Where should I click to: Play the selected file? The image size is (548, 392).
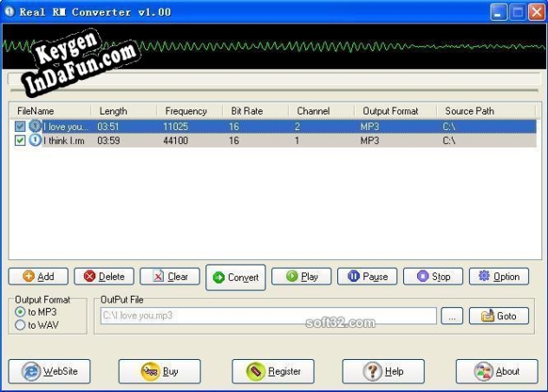click(x=301, y=277)
